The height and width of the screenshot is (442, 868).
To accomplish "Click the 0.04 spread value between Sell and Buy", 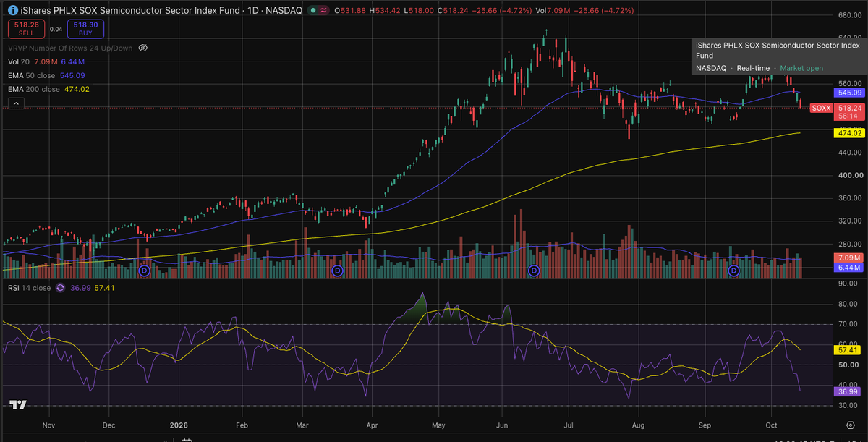I will 56,29.
